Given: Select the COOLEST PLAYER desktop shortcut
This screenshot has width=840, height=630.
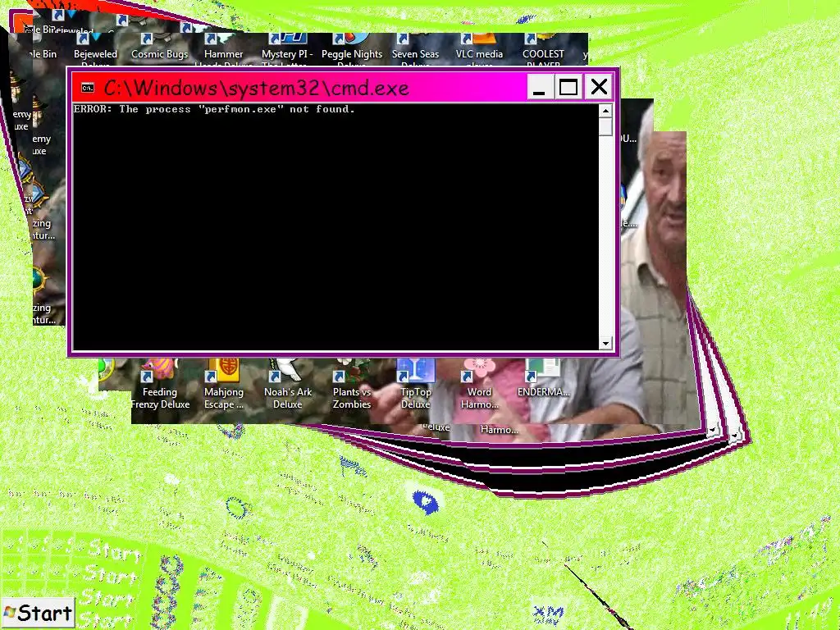Looking at the screenshot, I should tap(543, 51).
